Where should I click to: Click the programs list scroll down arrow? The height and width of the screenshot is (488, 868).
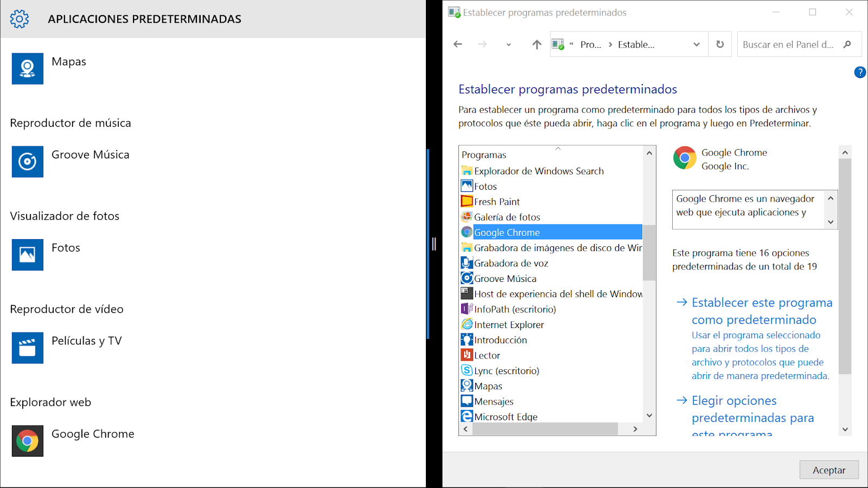coord(649,415)
